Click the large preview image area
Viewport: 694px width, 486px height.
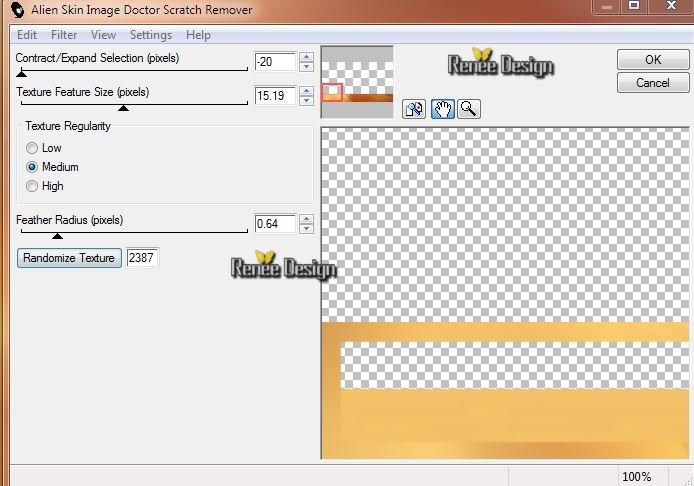tap(505, 293)
